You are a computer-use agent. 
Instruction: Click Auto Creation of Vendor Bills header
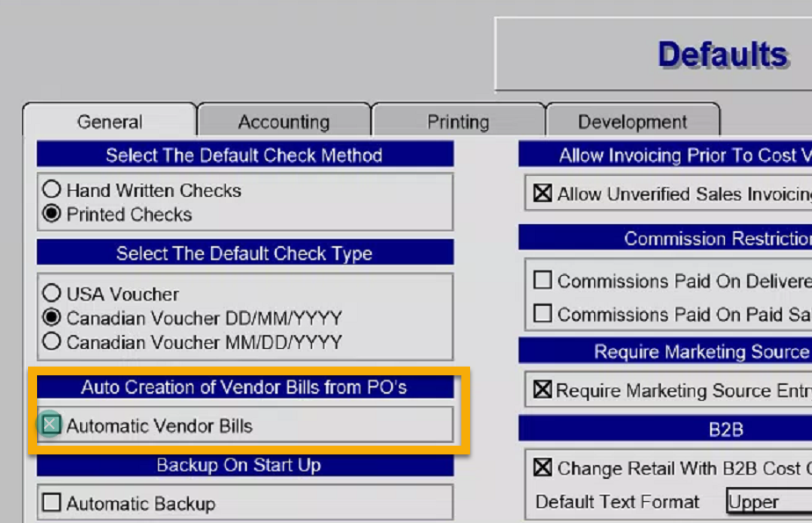click(x=245, y=387)
